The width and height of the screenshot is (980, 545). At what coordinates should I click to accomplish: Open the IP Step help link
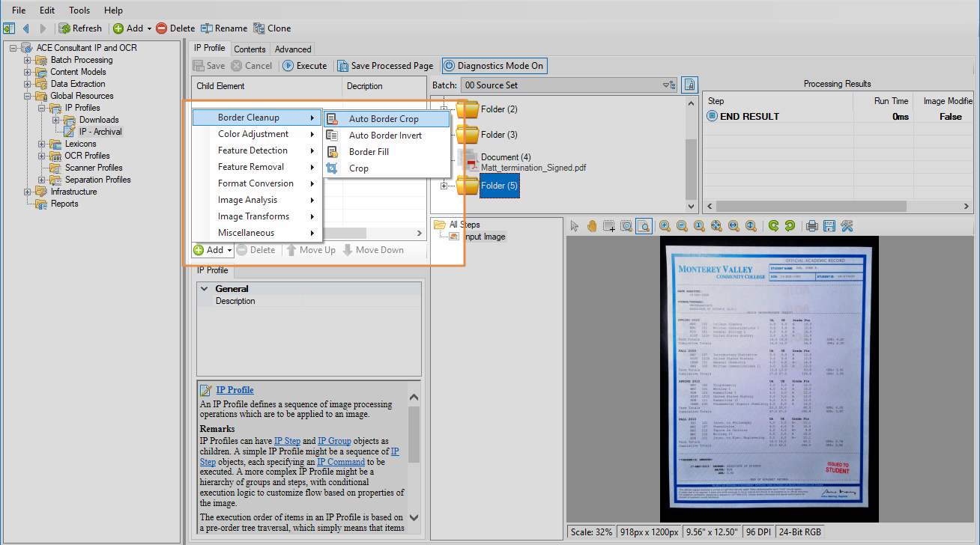(286, 441)
